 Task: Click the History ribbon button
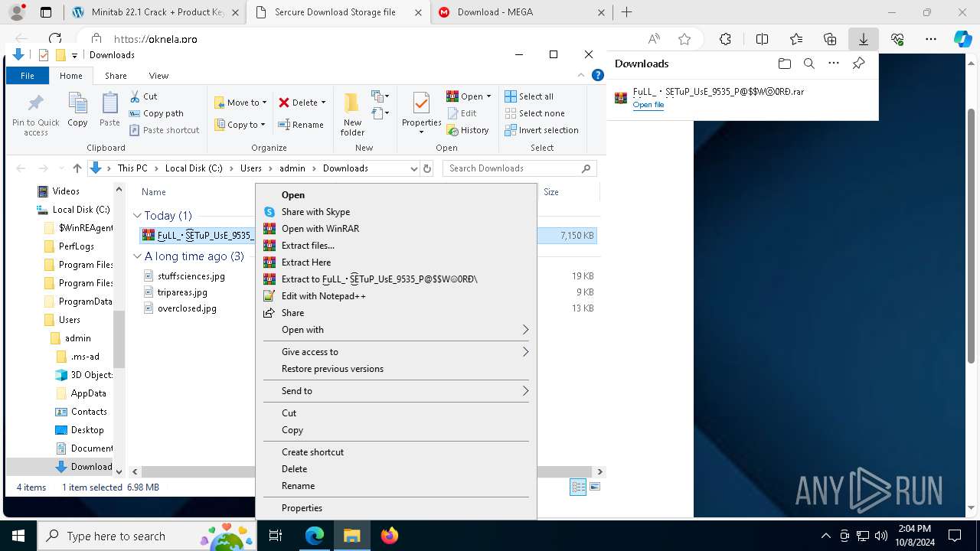[468, 130]
